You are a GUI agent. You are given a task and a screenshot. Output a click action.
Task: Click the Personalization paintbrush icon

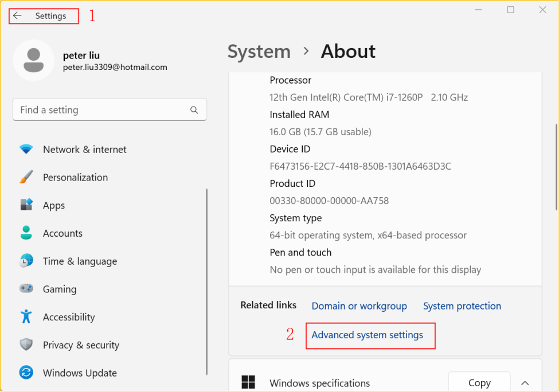click(x=26, y=178)
